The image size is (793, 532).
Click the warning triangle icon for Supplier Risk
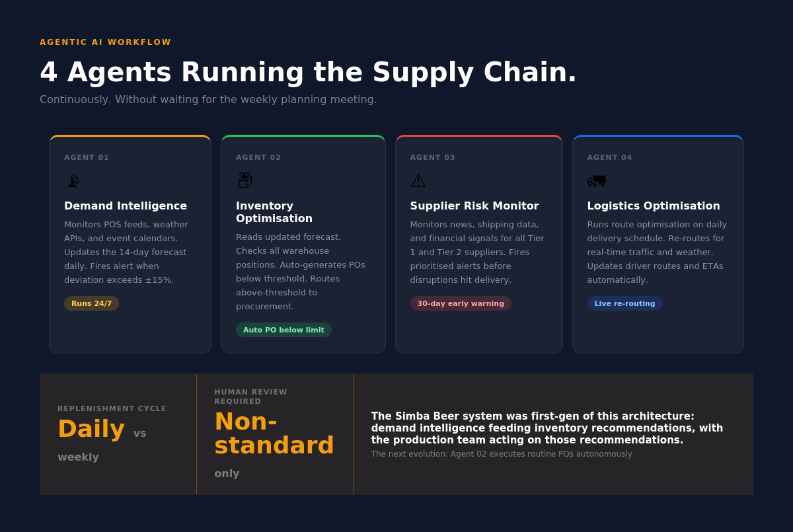tap(418, 180)
